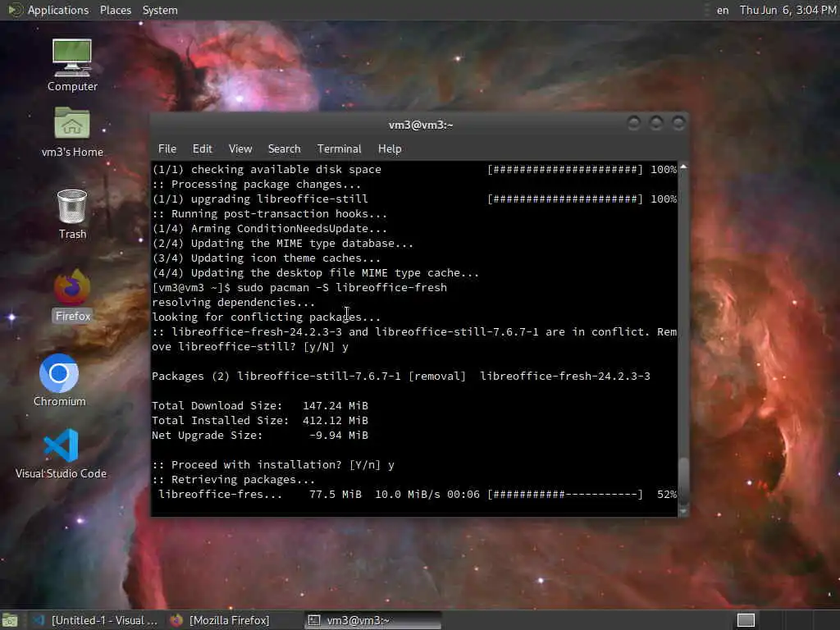Click '(2/4) Updating the MIME type database...' line
The height and width of the screenshot is (630, 840).
283,243
